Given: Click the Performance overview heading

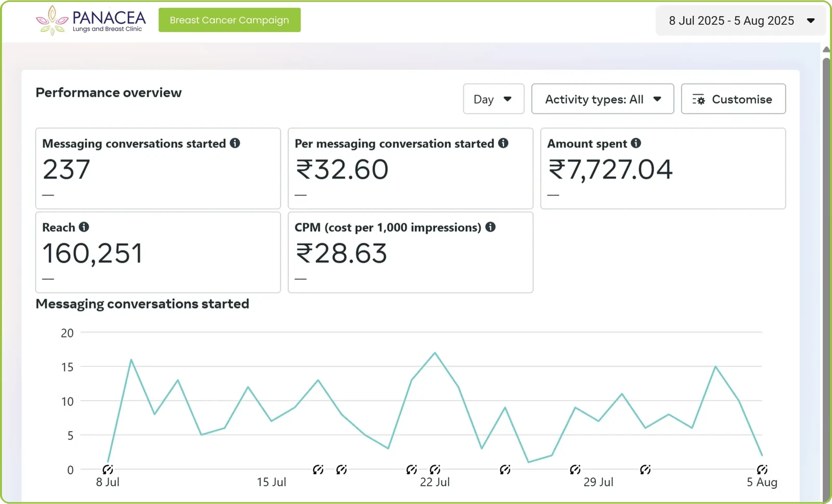Looking at the screenshot, I should pos(109,92).
